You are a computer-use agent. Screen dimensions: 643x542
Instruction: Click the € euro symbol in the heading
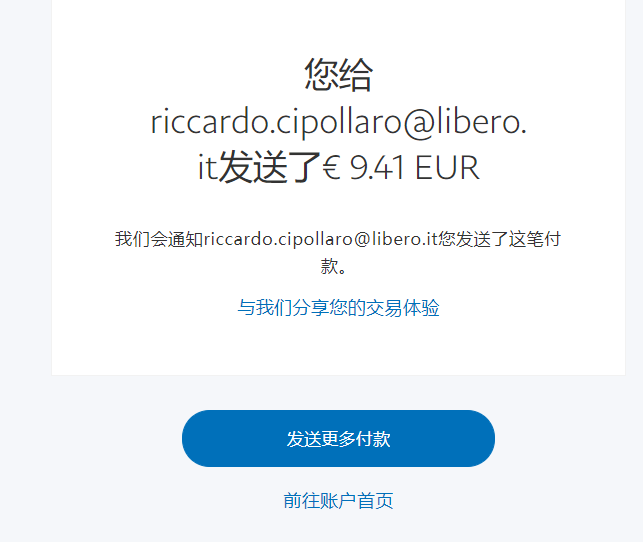click(x=331, y=168)
